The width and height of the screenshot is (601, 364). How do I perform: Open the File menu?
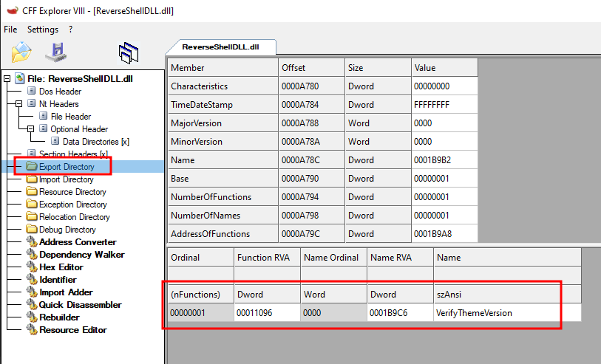point(10,30)
